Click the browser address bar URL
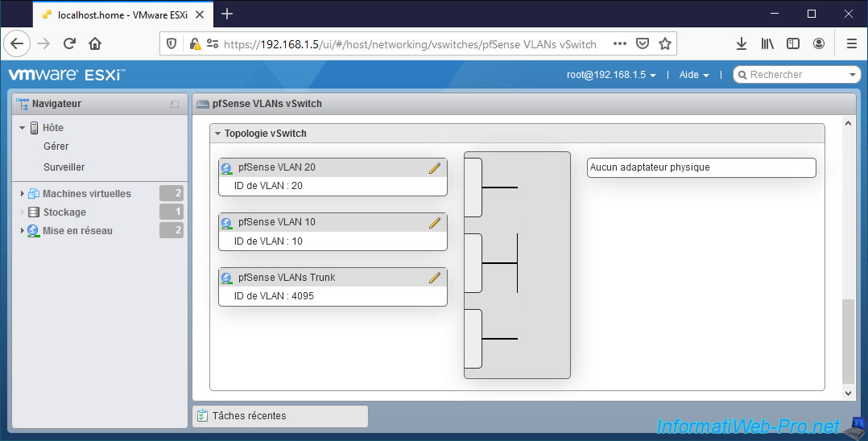 (410, 44)
